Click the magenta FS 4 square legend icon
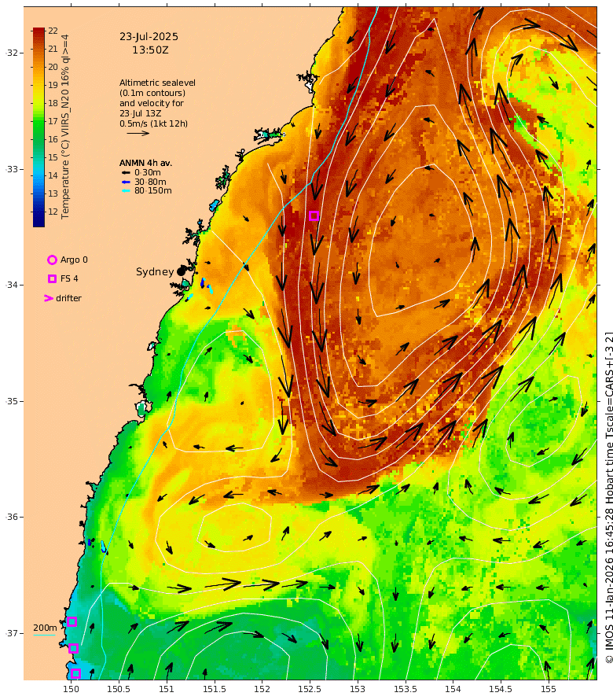Image resolution: width=613 pixels, height=700 pixels. pyautogui.click(x=52, y=278)
